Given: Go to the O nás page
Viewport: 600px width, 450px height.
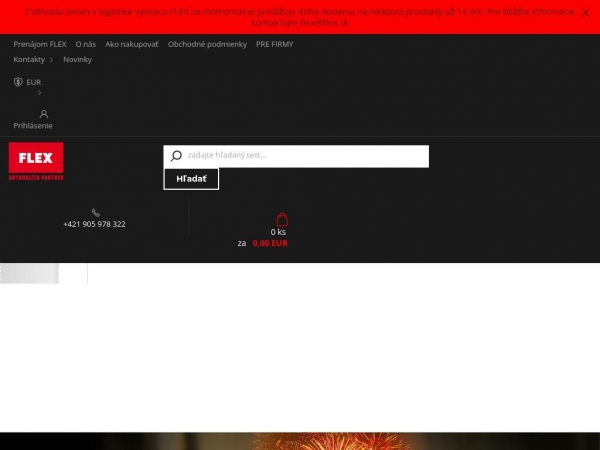Looking at the screenshot, I should tap(86, 44).
